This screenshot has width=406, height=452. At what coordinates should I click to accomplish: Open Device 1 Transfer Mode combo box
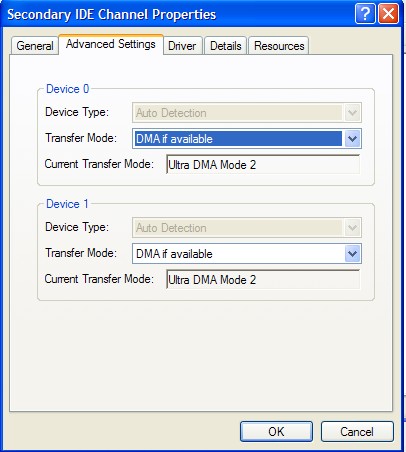247,254
